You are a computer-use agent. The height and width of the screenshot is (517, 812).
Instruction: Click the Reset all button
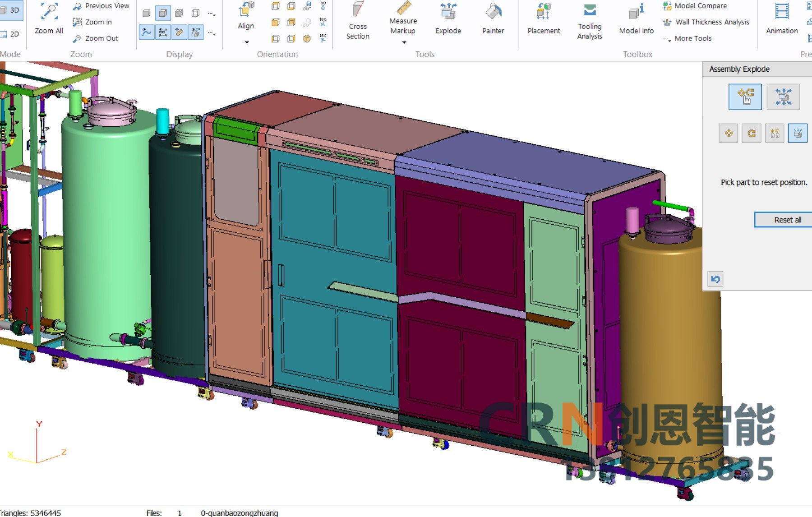[x=784, y=220]
